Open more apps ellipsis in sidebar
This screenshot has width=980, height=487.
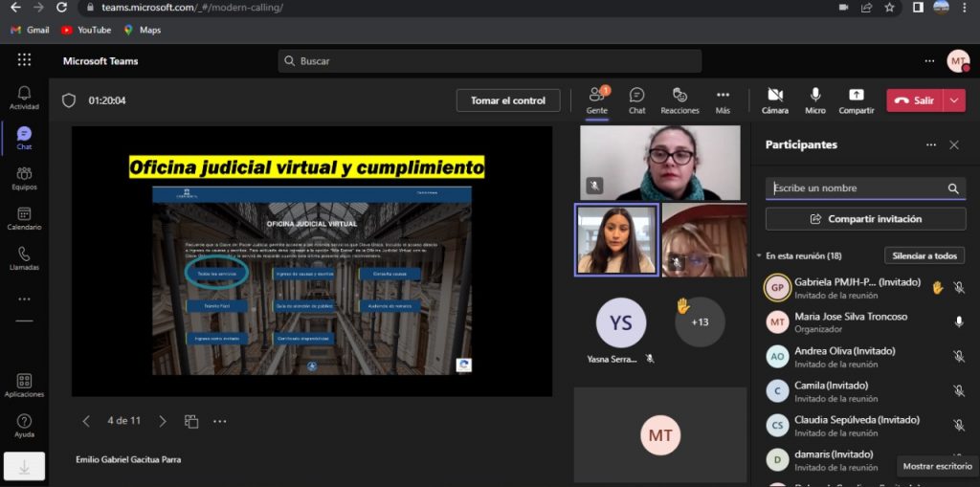coord(24,299)
